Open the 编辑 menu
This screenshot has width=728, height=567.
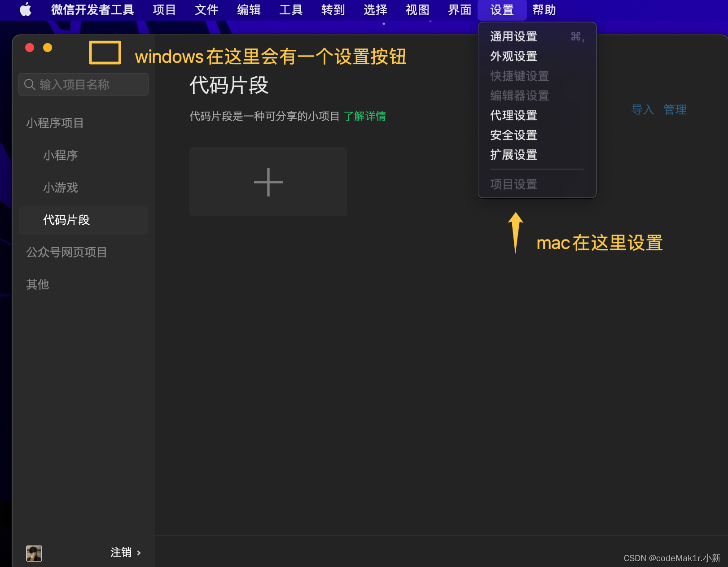point(249,9)
